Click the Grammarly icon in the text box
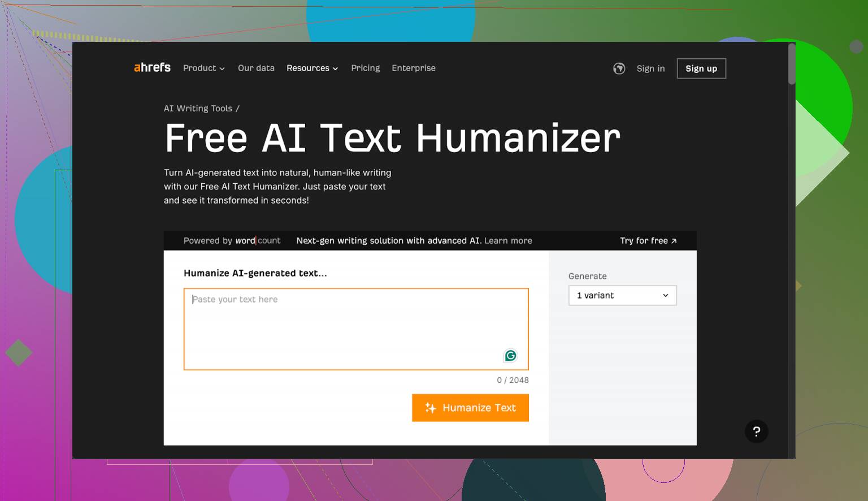 click(x=510, y=356)
